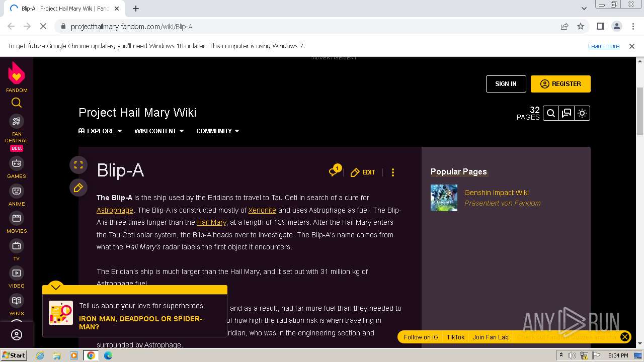This screenshot has width=644, height=362.
Task: Toggle light/dark theme sun icon
Action: (582, 113)
